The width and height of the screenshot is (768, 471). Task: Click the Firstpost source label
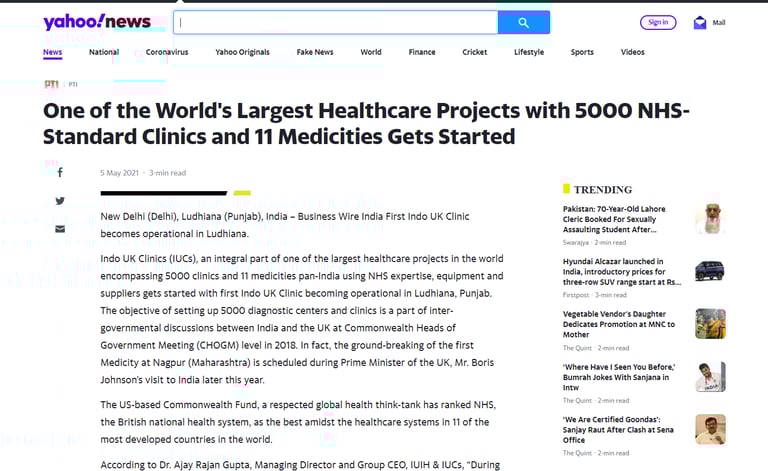[576, 295]
